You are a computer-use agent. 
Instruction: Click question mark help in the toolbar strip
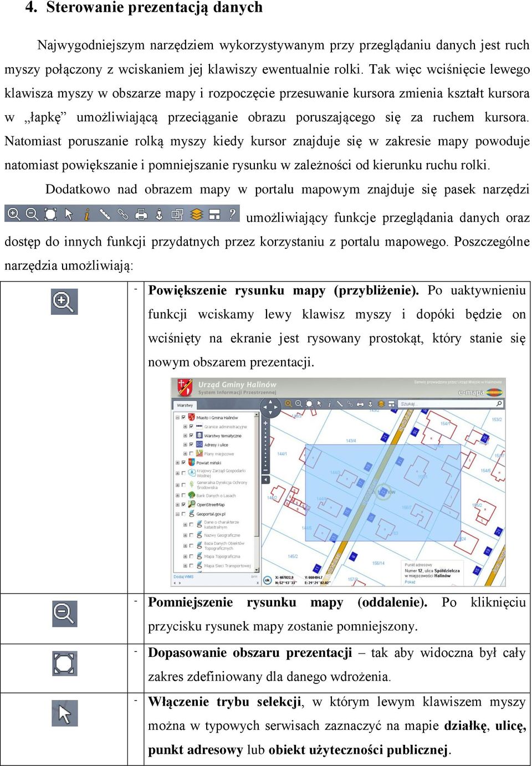[x=233, y=213]
